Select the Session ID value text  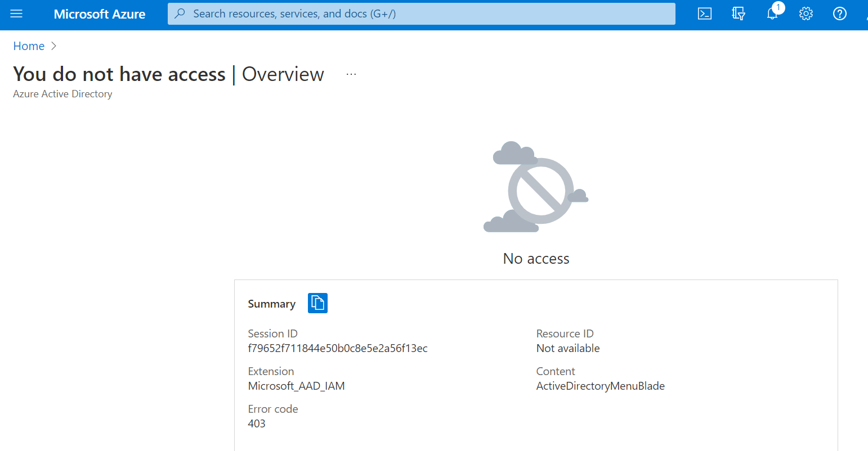pos(337,348)
